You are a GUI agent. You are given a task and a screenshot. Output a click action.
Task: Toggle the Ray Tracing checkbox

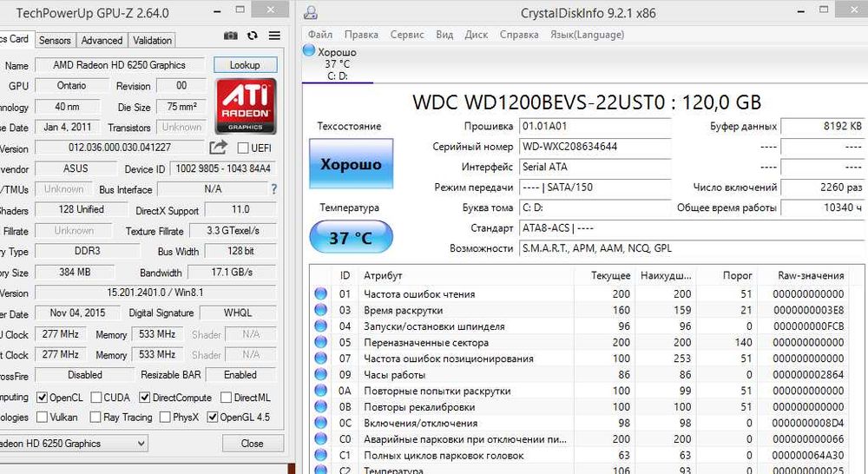pos(95,417)
